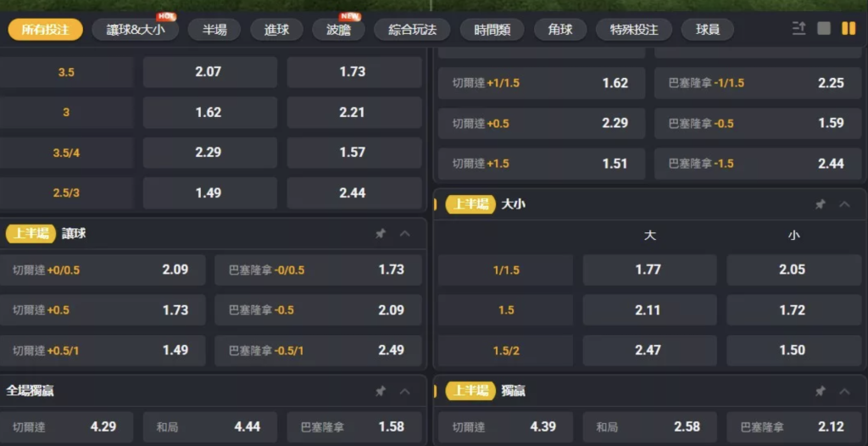Pin the 上半場 獨贏 market panel
This screenshot has width=868, height=446.
click(x=820, y=391)
